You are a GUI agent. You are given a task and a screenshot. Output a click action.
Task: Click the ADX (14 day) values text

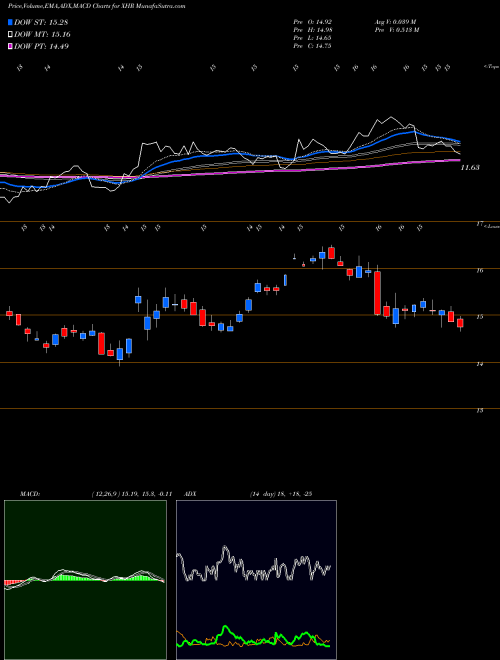point(280,494)
